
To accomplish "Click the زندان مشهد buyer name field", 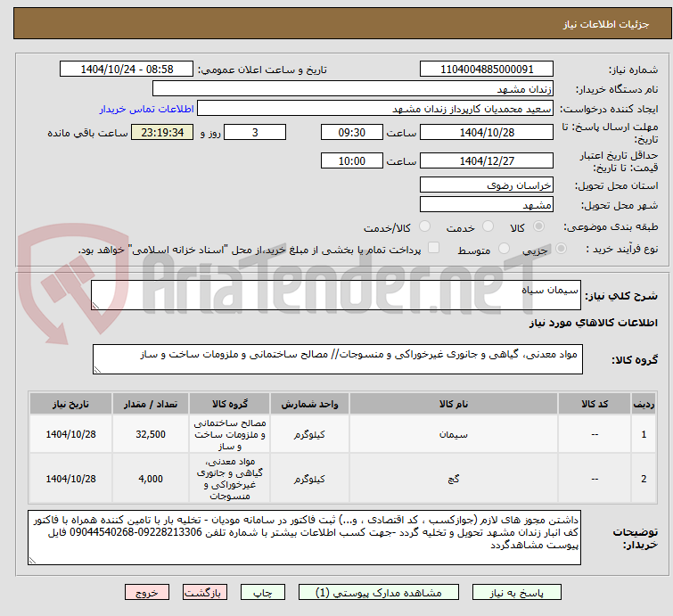I will pyautogui.click(x=353, y=89).
